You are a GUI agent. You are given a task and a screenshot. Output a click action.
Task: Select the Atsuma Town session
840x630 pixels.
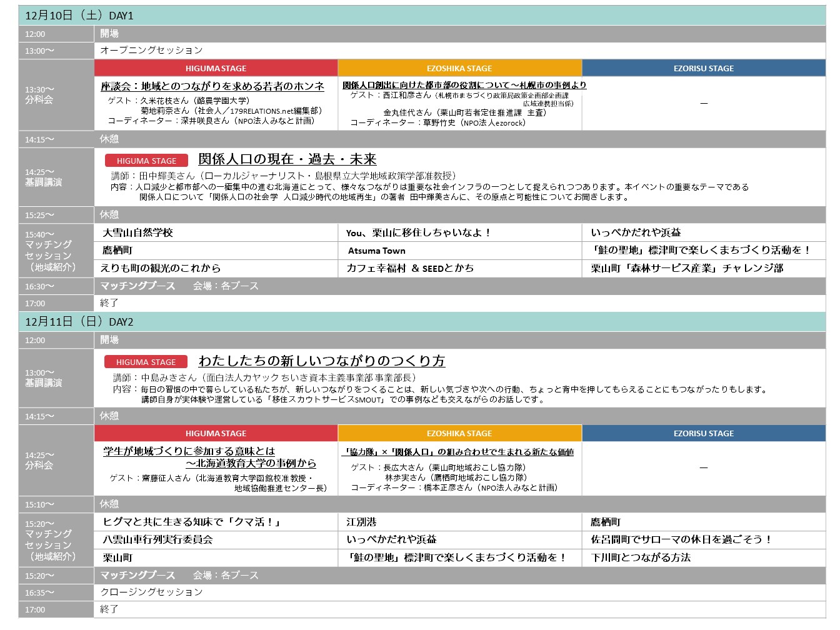coord(377,251)
